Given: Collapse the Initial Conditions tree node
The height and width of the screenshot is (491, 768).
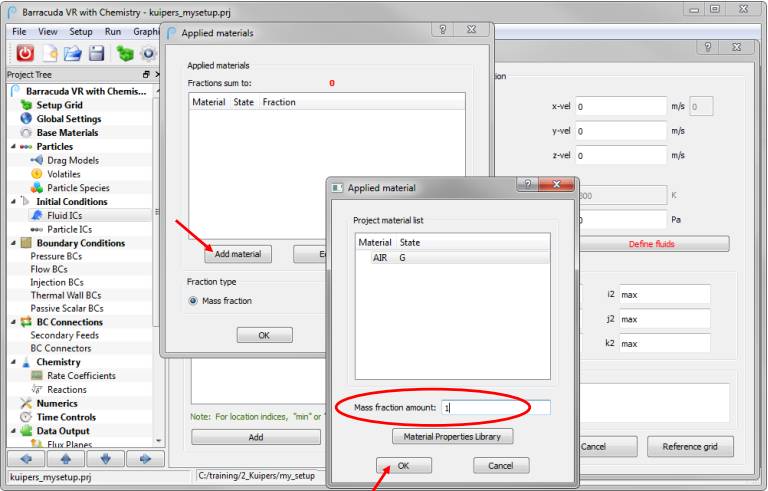Looking at the screenshot, I should (x=13, y=201).
